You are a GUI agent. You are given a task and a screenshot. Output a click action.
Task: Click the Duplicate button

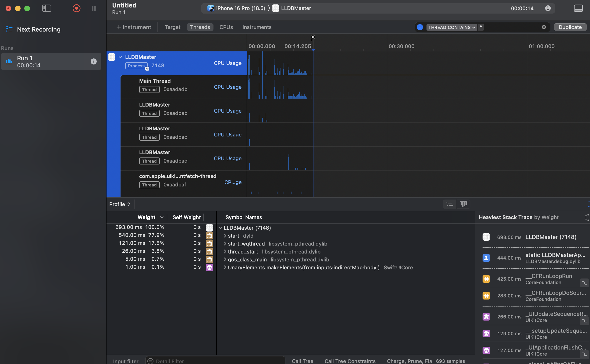570,27
